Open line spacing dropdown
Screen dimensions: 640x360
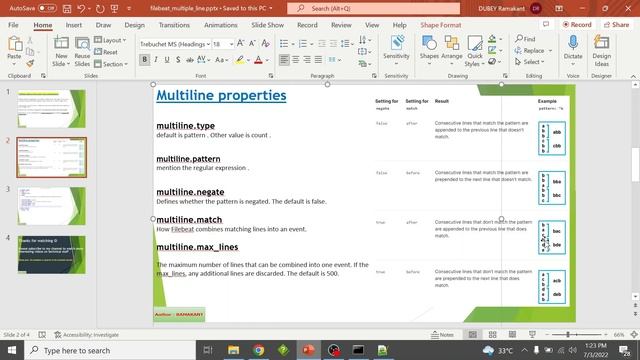pyautogui.click(x=347, y=44)
